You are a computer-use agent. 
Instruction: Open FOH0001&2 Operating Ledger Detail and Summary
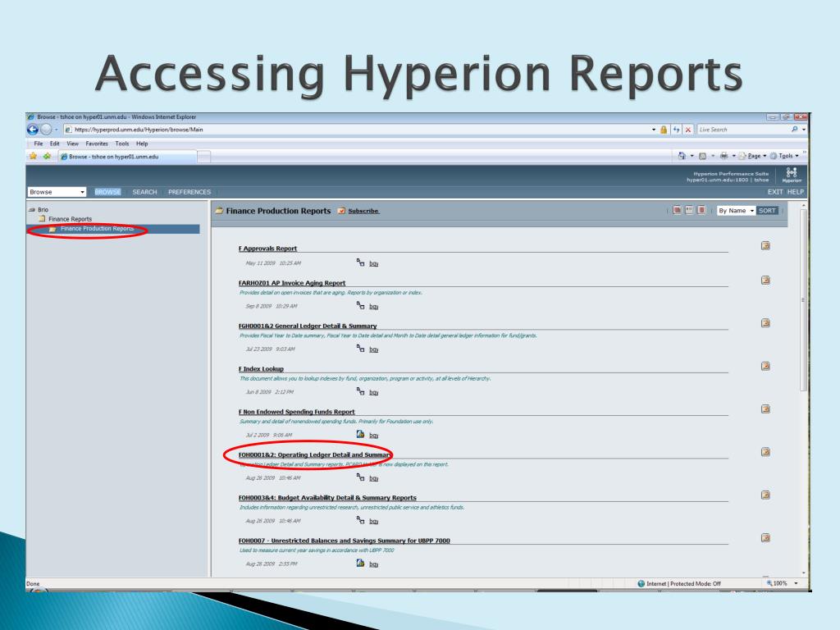[314, 454]
